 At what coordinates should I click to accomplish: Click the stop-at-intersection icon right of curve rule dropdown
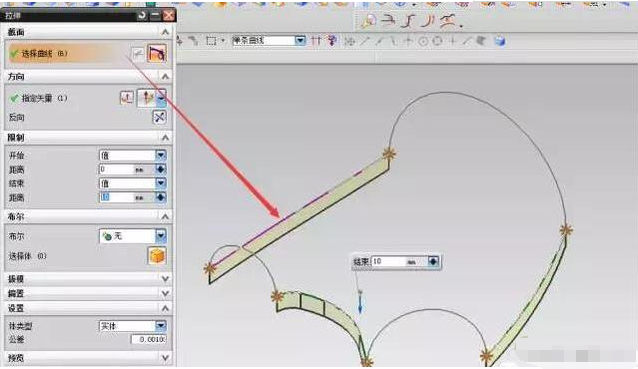[316, 40]
